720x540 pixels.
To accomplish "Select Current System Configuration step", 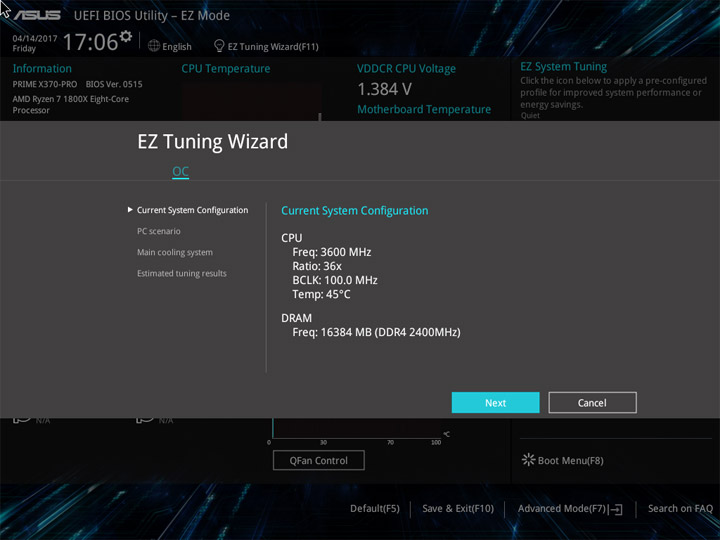I will (x=192, y=210).
